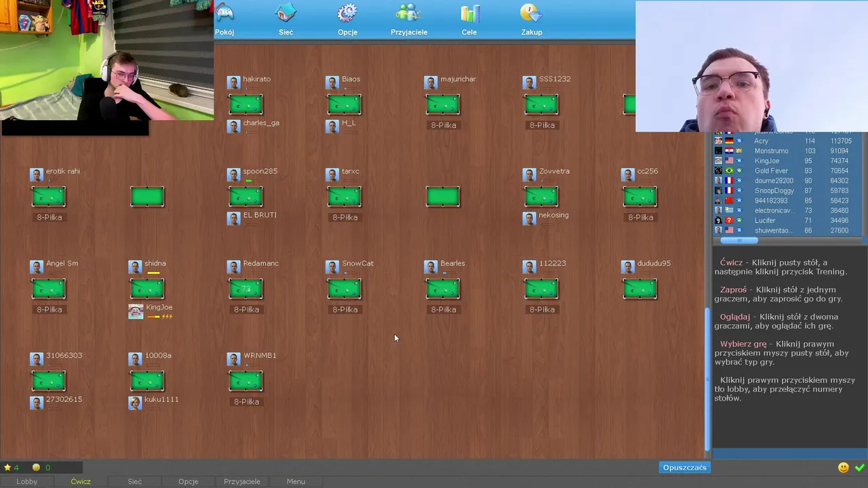This screenshot has width=868, height=488.
Task: Open the Sieć tab in bottom bar
Action: [x=135, y=481]
